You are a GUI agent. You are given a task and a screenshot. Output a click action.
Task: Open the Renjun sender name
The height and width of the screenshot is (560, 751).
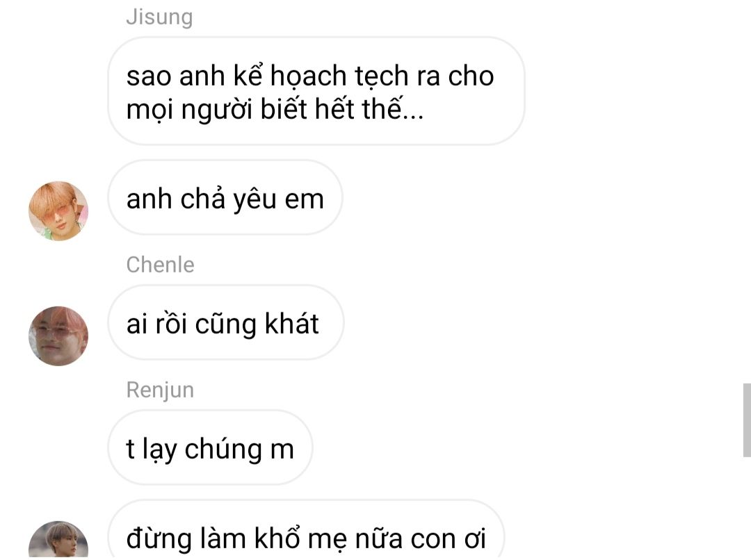tap(161, 390)
